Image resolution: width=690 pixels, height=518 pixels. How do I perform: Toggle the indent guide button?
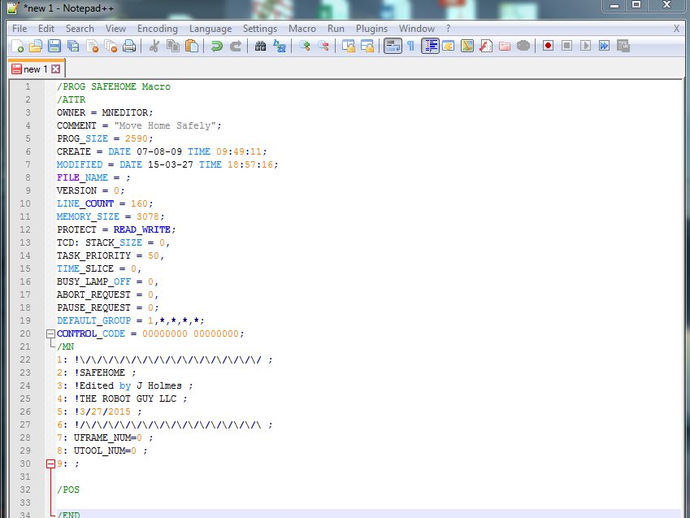(430, 46)
